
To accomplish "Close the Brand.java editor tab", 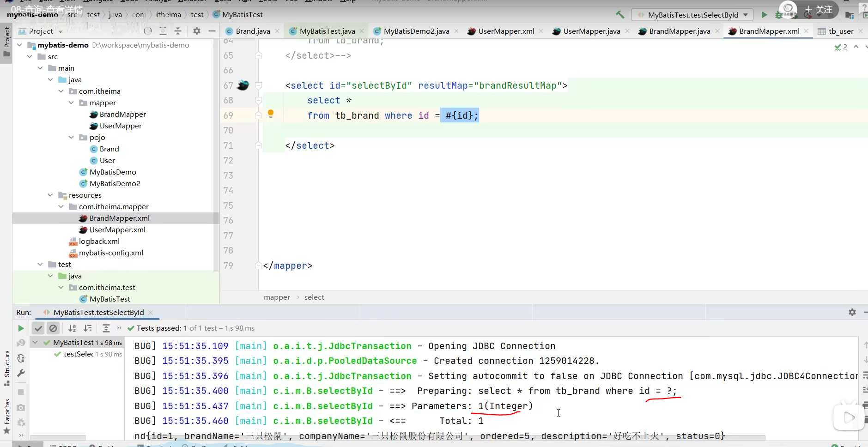I will coord(277,31).
